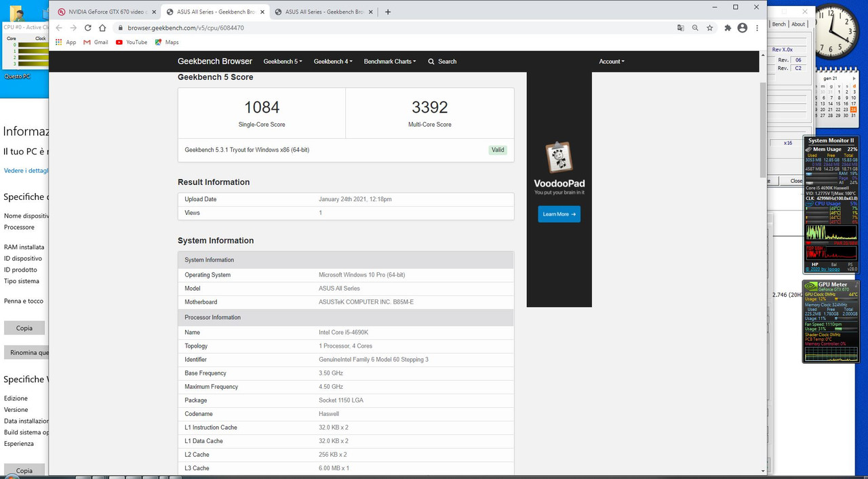Image resolution: width=868 pixels, height=479 pixels.
Task: Open the YouTube bookmark
Action: (131, 42)
